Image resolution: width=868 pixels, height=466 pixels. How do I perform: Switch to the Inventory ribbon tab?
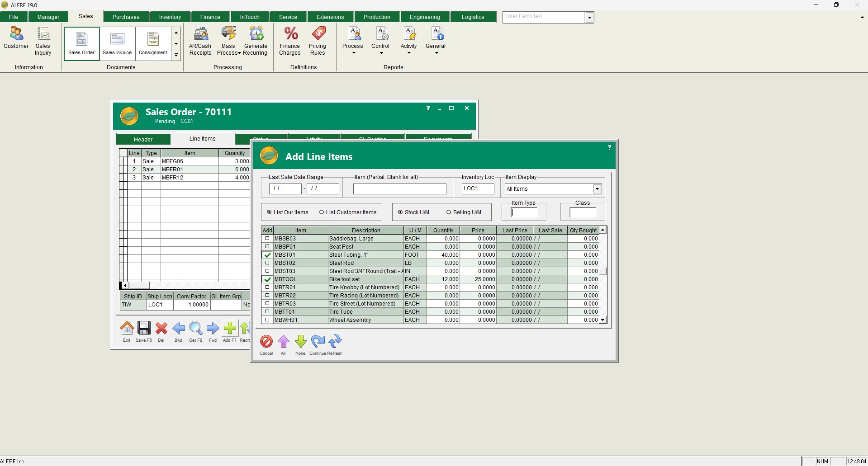170,17
